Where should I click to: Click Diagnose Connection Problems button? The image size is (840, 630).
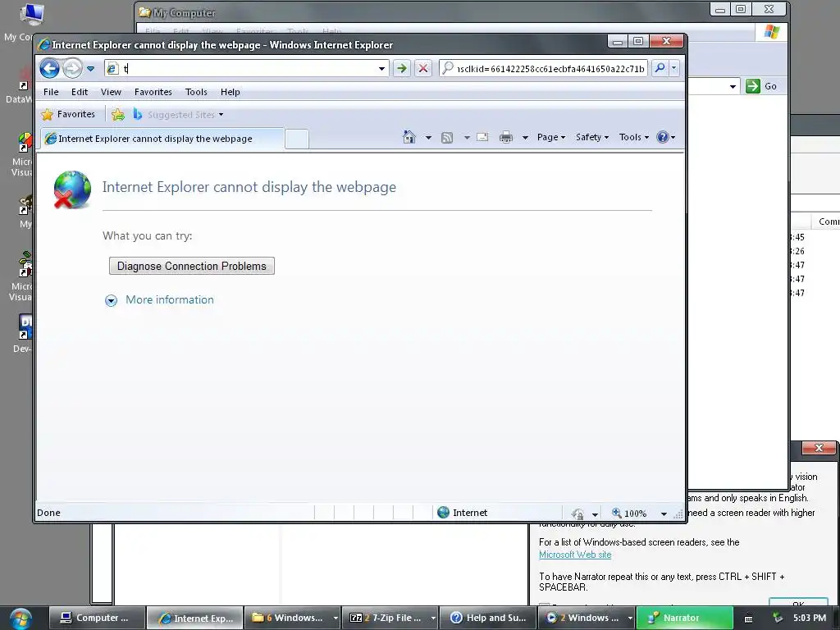tap(192, 267)
